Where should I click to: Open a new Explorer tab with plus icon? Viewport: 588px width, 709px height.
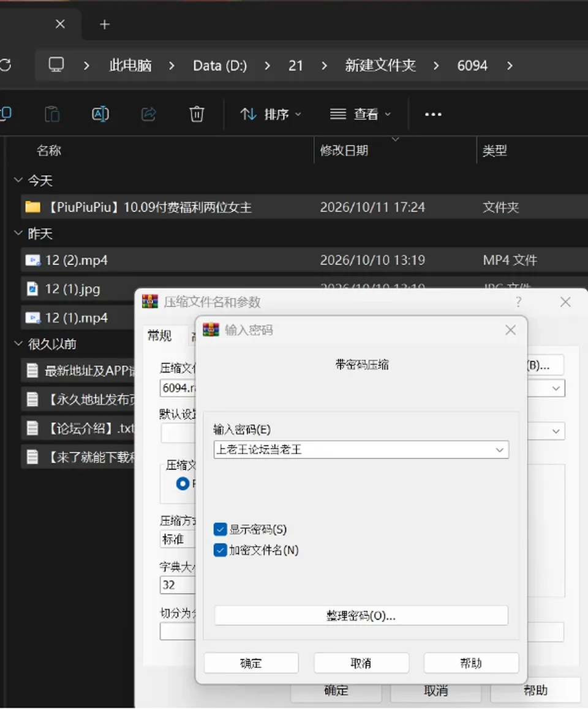coord(104,25)
